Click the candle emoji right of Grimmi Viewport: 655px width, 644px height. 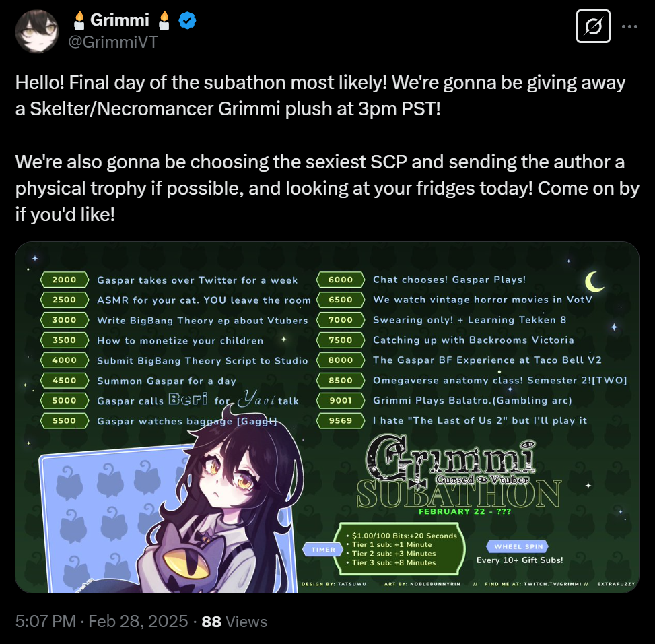tap(164, 21)
